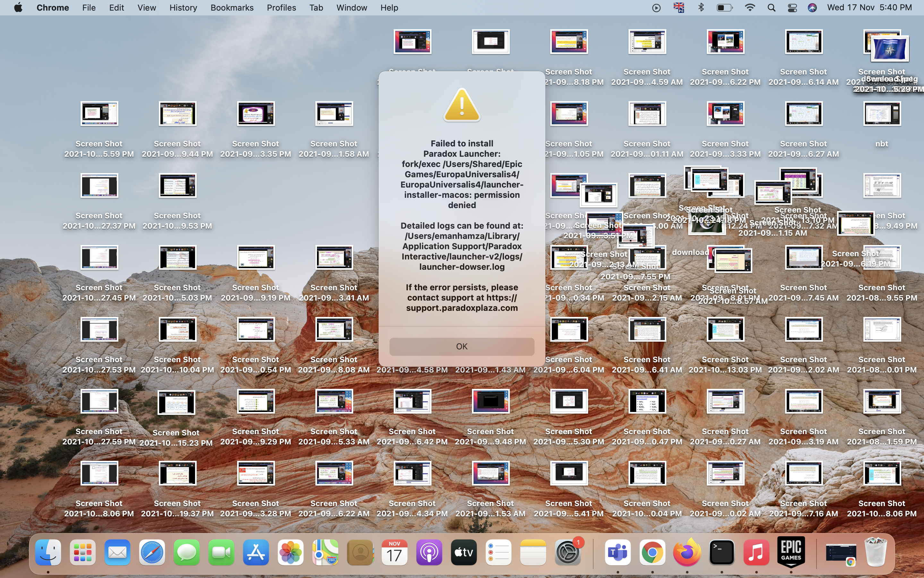
Task: Open Spotlight search in menu bar
Action: [771, 8]
